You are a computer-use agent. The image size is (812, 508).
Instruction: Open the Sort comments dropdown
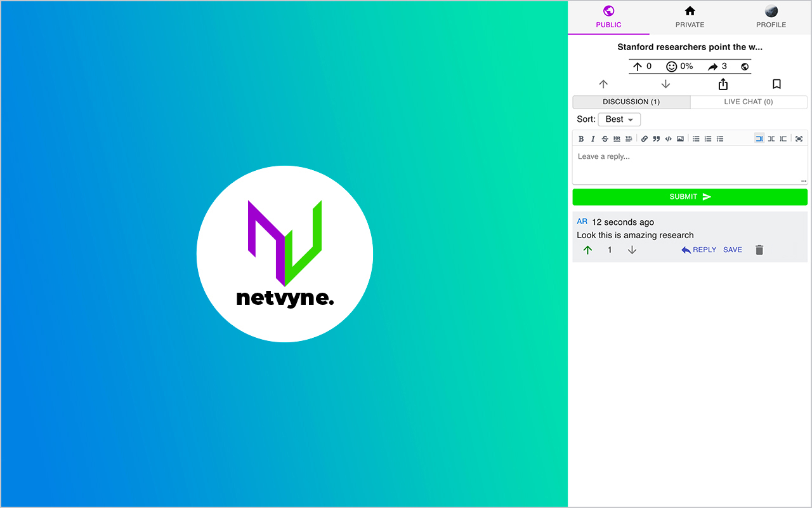[619, 119]
